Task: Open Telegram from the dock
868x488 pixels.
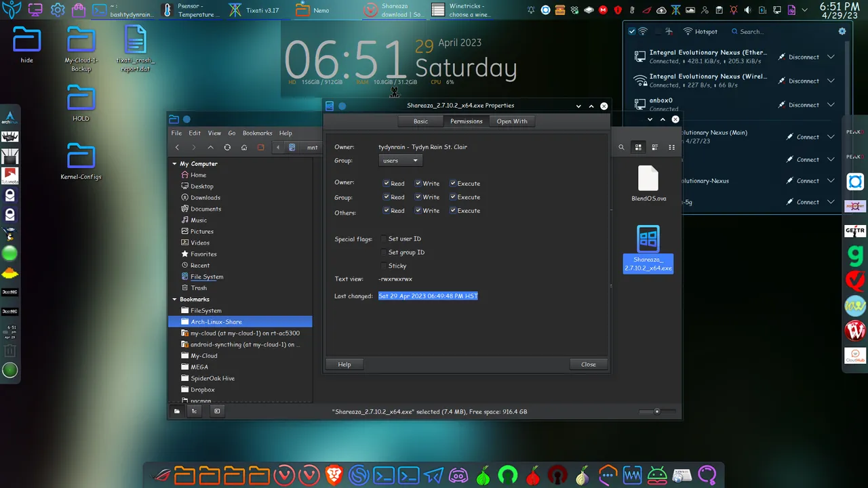Action: coord(433,475)
